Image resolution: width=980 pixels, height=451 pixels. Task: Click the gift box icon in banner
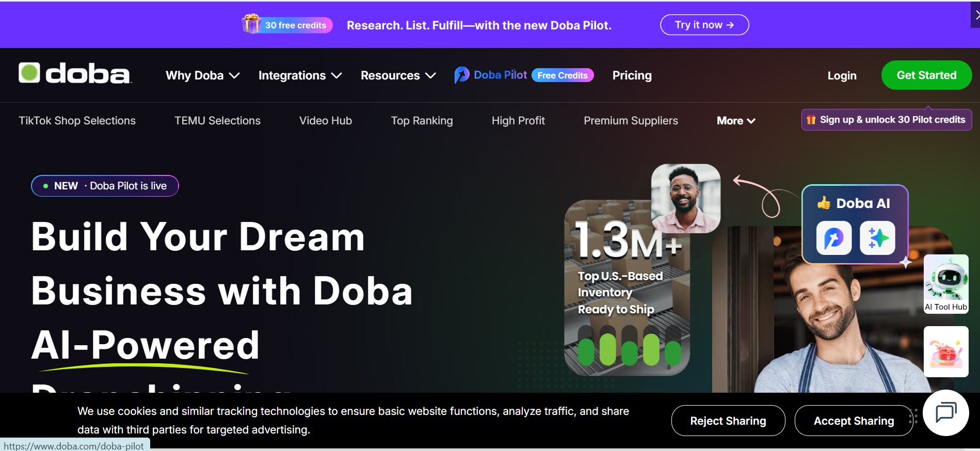tap(251, 24)
